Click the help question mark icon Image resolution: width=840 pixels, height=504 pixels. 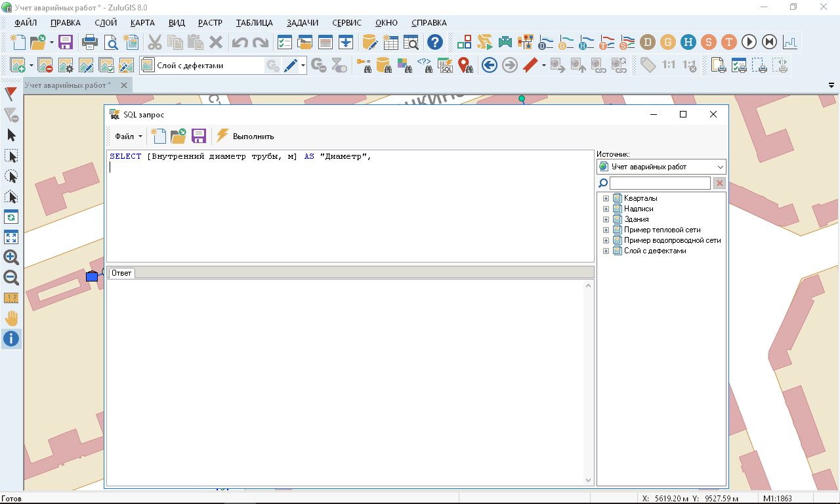click(x=434, y=43)
